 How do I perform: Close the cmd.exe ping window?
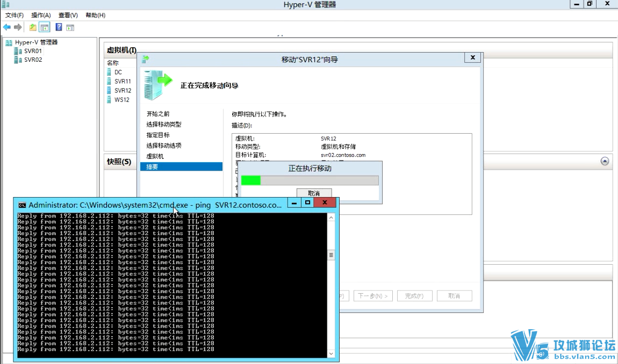coord(325,202)
